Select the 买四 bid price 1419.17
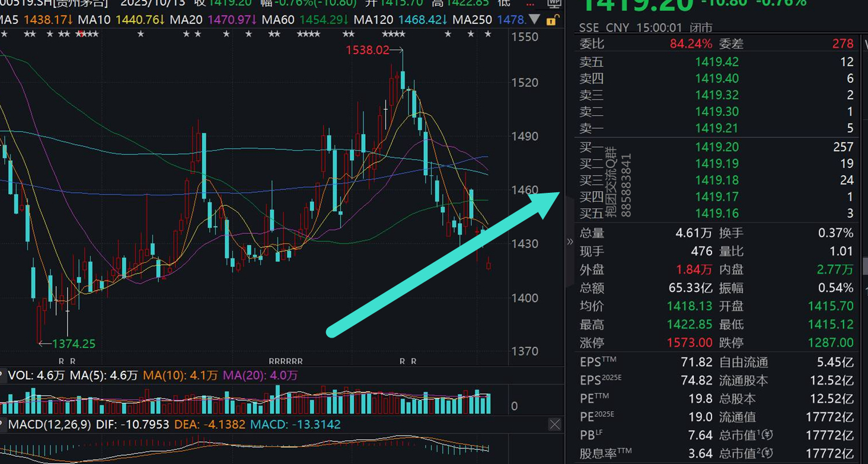This screenshot has width=868, height=464. coord(717,196)
